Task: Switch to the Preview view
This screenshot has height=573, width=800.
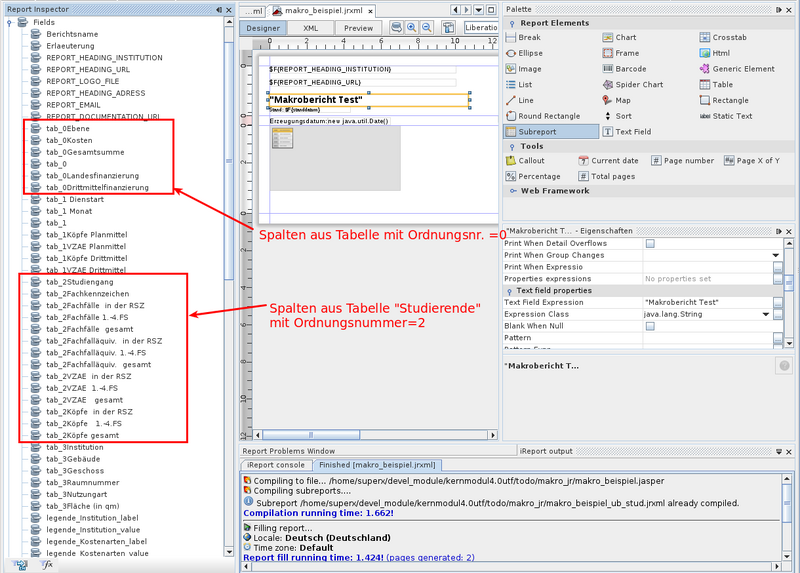Action: tap(358, 28)
